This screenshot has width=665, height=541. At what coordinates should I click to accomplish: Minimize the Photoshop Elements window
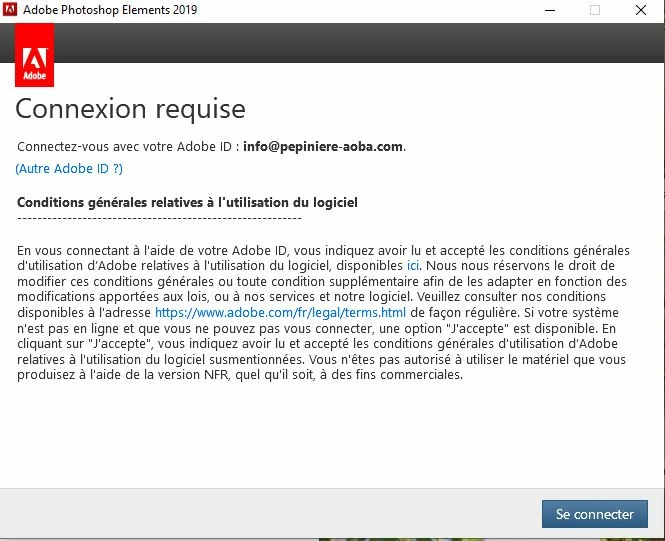(550, 10)
